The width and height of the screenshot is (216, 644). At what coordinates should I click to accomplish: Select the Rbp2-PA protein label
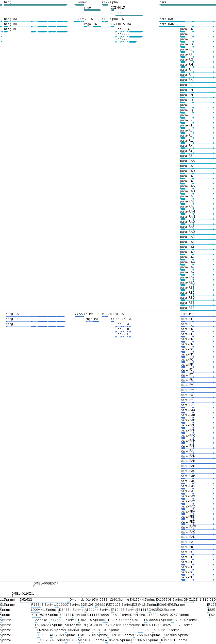click(122, 324)
